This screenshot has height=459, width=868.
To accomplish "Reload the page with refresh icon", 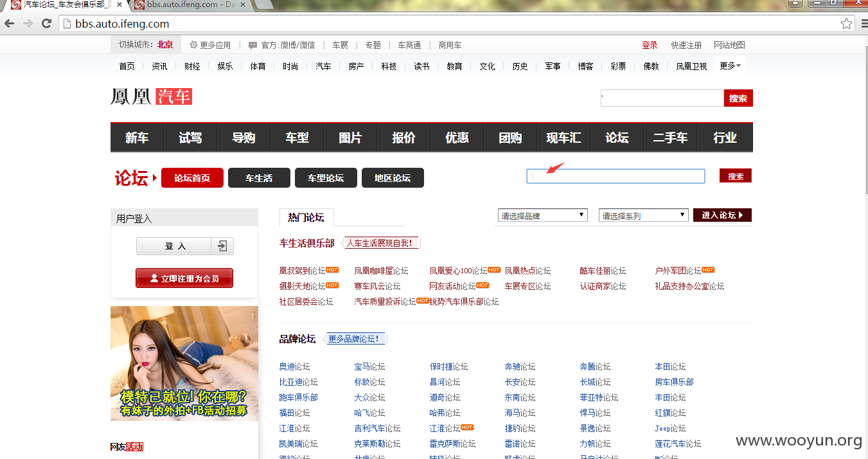I will click(46, 24).
